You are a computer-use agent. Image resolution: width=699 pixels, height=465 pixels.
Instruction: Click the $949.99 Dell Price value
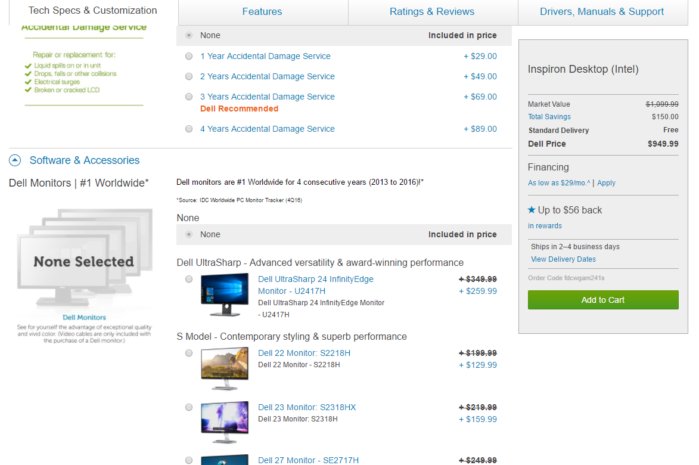coord(663,144)
